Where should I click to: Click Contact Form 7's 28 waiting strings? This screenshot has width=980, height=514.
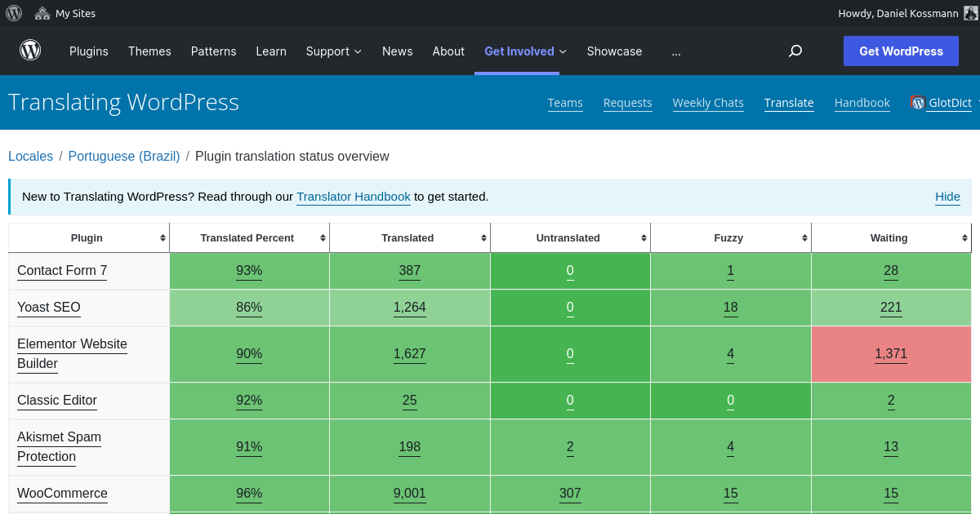[891, 271]
